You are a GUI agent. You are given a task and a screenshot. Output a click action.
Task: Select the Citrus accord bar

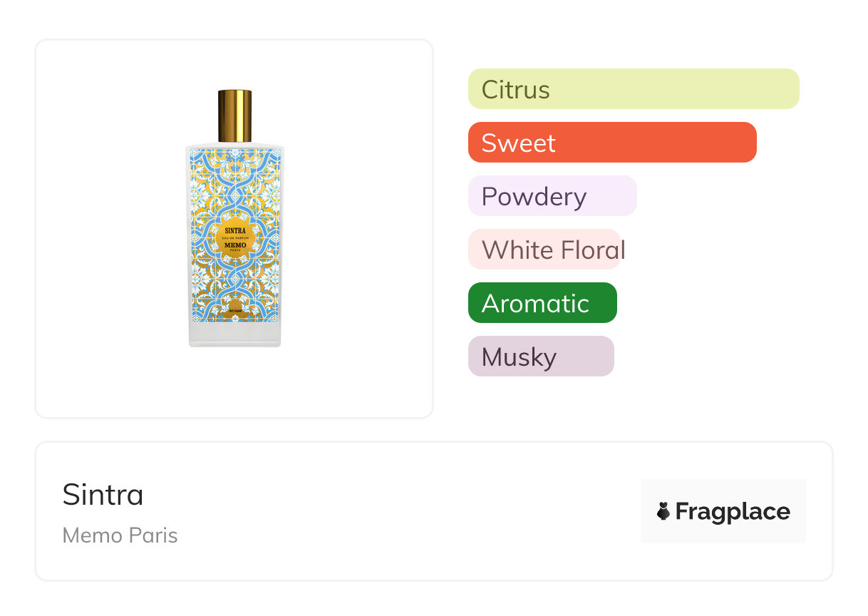633,89
